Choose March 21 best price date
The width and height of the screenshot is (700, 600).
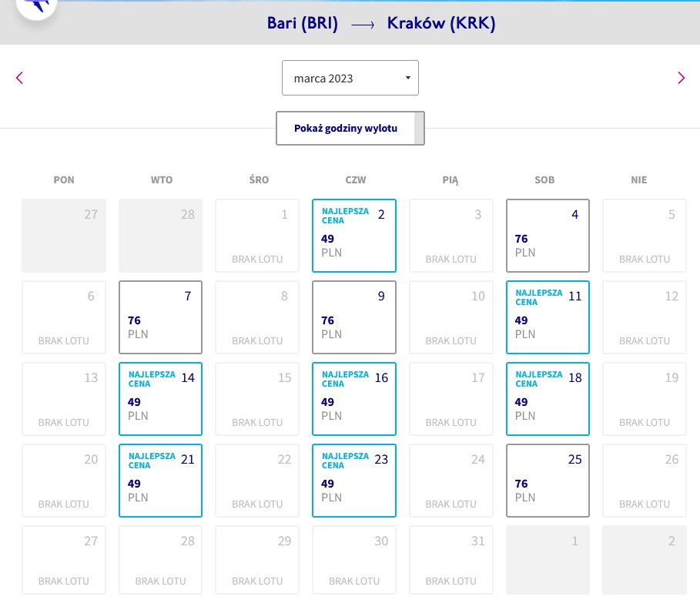click(160, 481)
